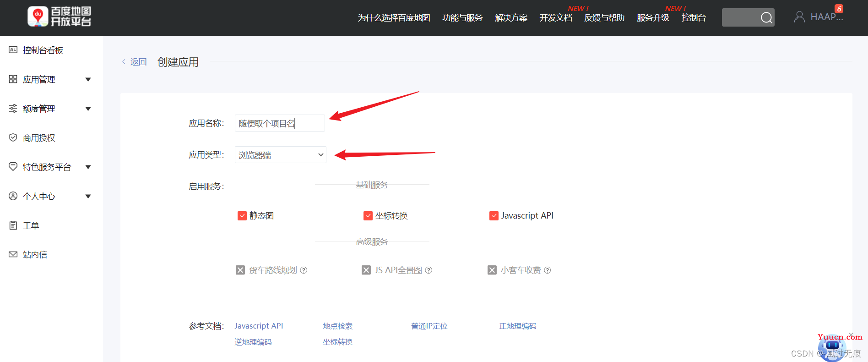Viewport: 868px width, 362px height.
Task: Uncheck the Javascript API service checkbox
Action: pos(494,216)
